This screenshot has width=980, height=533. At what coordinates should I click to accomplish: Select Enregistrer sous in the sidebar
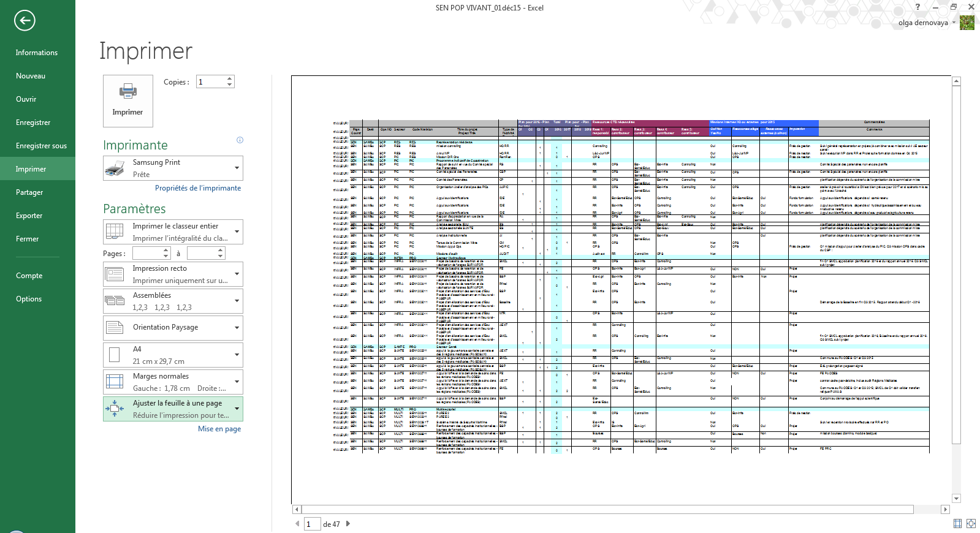coord(41,146)
